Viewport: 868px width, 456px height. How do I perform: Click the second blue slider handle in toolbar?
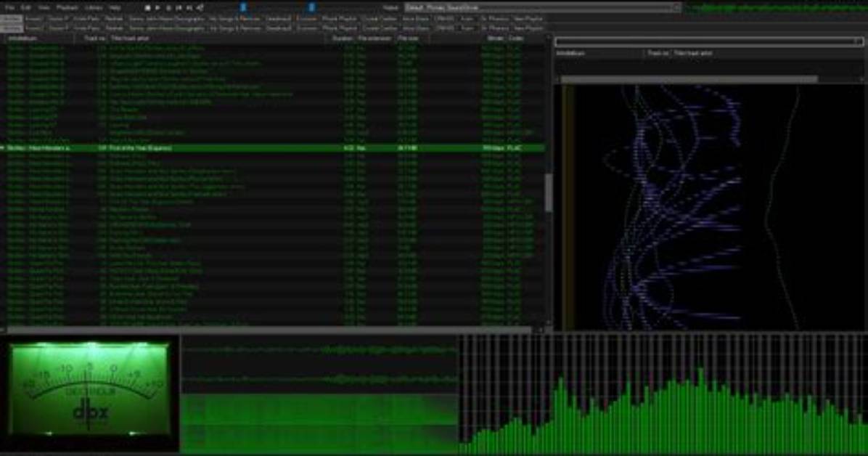click(311, 8)
